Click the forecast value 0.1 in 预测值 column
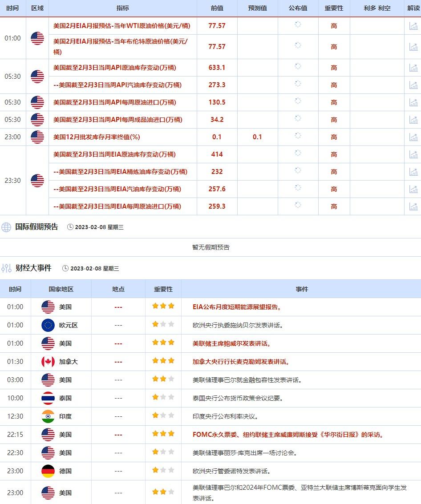 pyautogui.click(x=257, y=137)
